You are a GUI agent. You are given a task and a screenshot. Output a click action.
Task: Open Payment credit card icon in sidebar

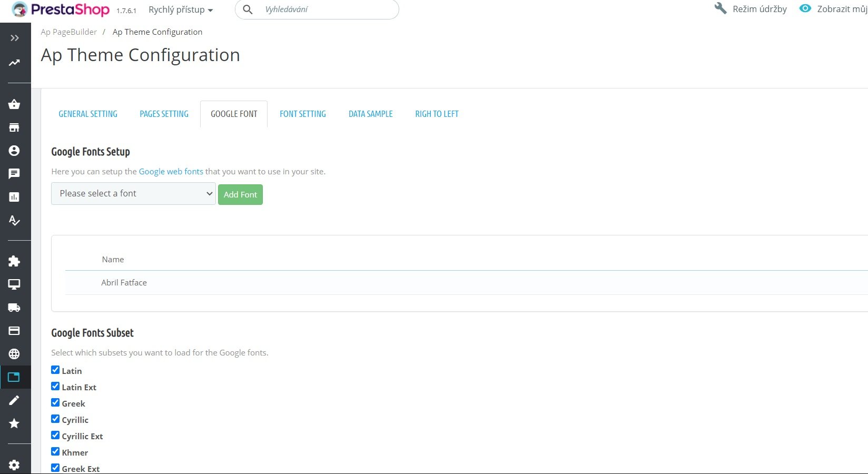tap(14, 331)
